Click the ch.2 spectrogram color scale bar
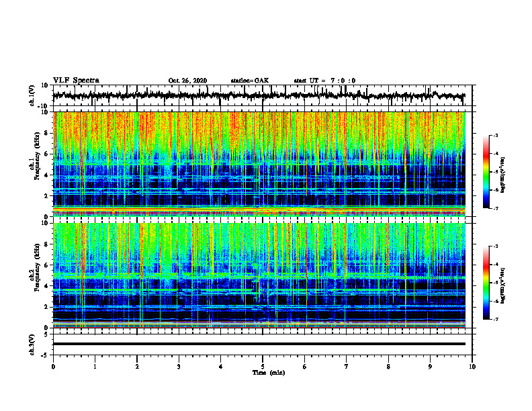Image resolution: width=532 pixels, height=411 pixels. pyautogui.click(x=486, y=283)
